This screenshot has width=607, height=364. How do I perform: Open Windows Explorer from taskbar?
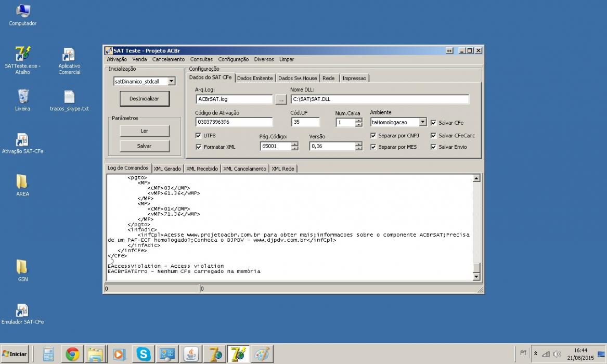[x=95, y=354]
